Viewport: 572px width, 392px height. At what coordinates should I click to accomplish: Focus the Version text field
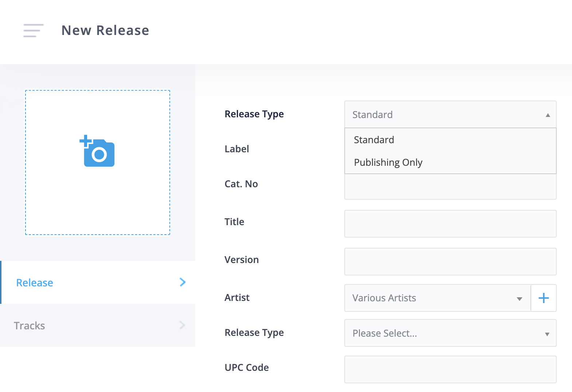click(450, 262)
